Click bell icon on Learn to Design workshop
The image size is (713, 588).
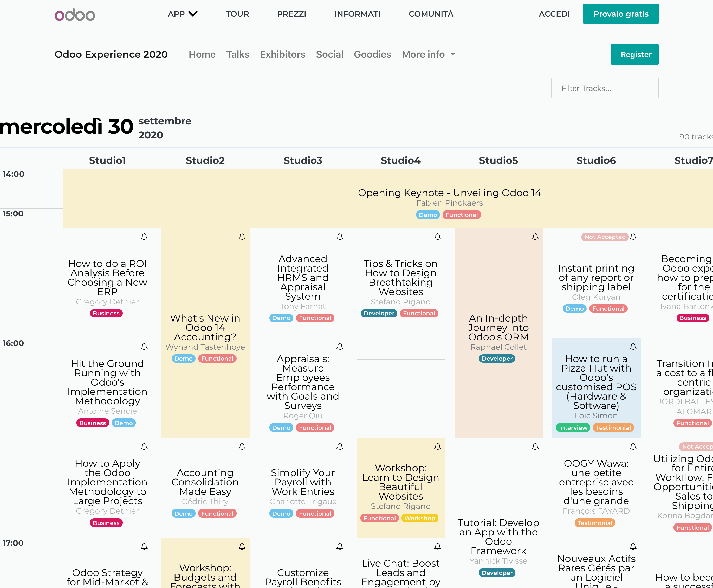pos(437,446)
